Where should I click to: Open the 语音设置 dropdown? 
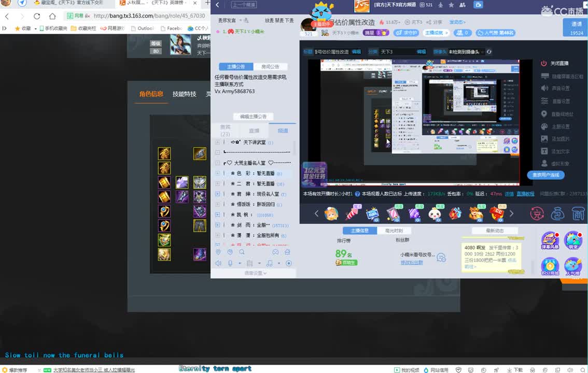(x=255, y=273)
